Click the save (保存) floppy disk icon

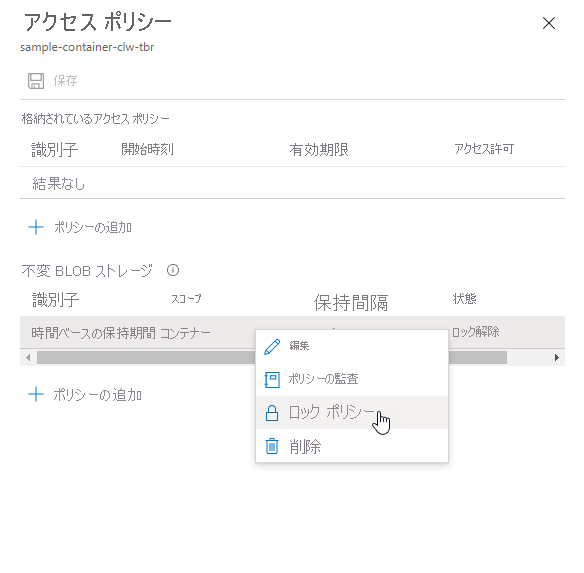pos(36,80)
